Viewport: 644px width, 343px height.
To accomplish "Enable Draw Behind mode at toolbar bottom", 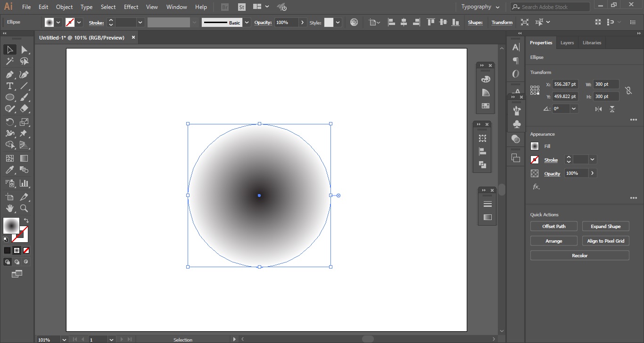I will click(17, 261).
